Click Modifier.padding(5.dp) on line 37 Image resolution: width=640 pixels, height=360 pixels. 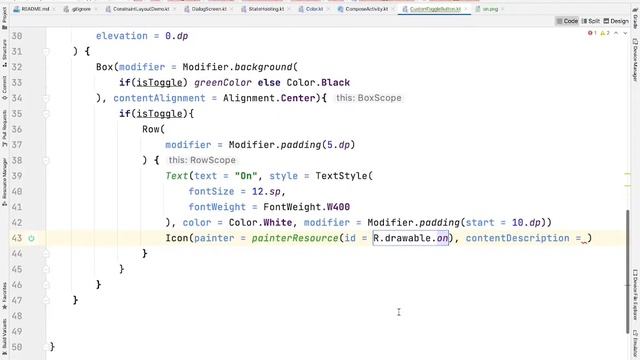[x=292, y=145]
